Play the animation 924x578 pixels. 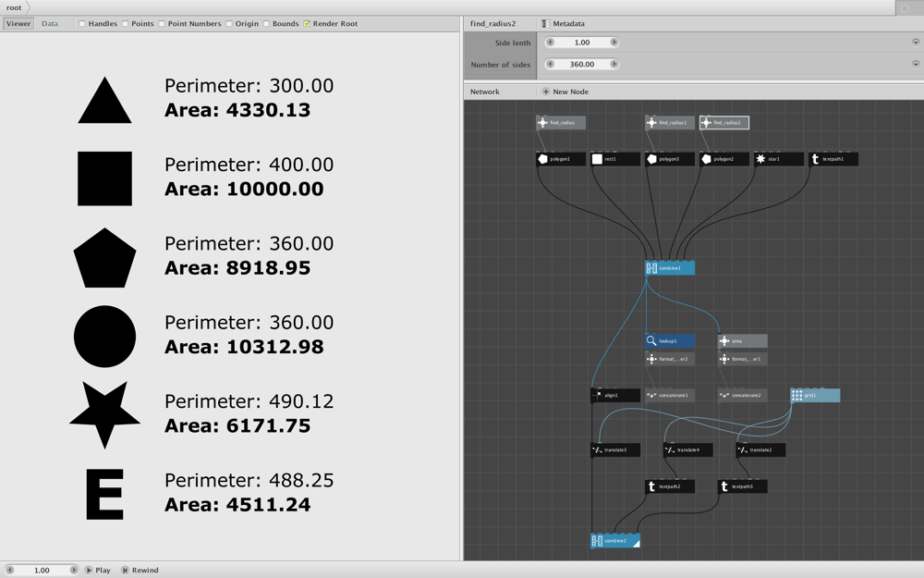point(98,571)
